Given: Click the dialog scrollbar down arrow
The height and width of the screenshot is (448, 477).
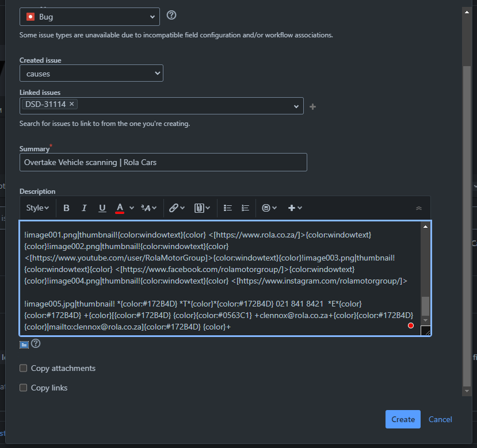Looking at the screenshot, I should coord(467,391).
